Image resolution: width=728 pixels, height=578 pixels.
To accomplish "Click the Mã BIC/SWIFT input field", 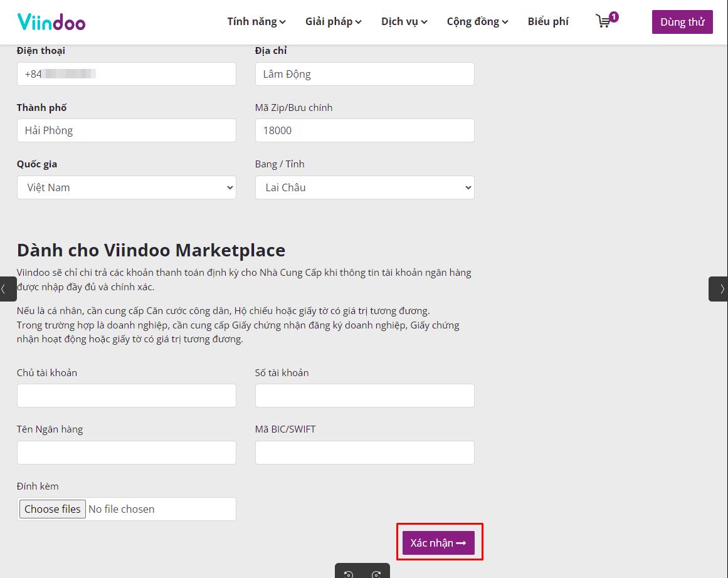I will [364, 453].
